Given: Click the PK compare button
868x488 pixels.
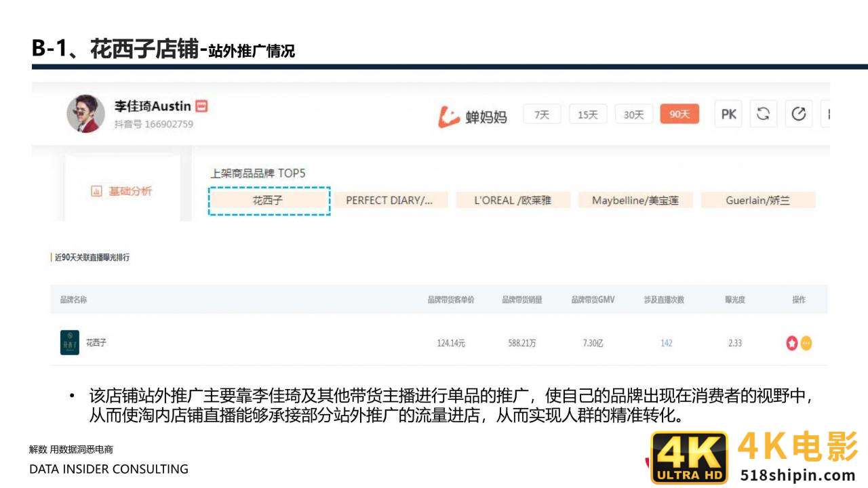Looking at the screenshot, I should [x=729, y=114].
